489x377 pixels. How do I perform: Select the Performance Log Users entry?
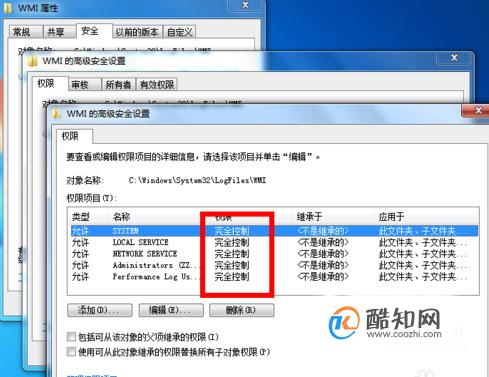coord(274,276)
